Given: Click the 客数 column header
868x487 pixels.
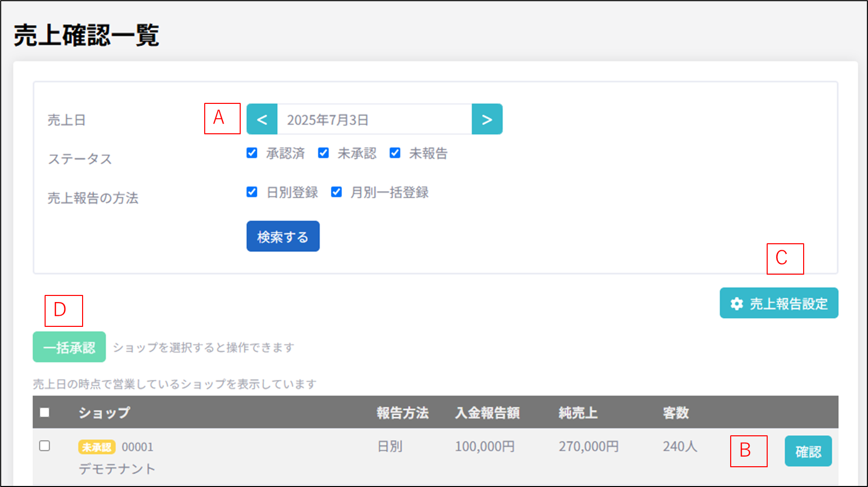Looking at the screenshot, I should [x=675, y=413].
